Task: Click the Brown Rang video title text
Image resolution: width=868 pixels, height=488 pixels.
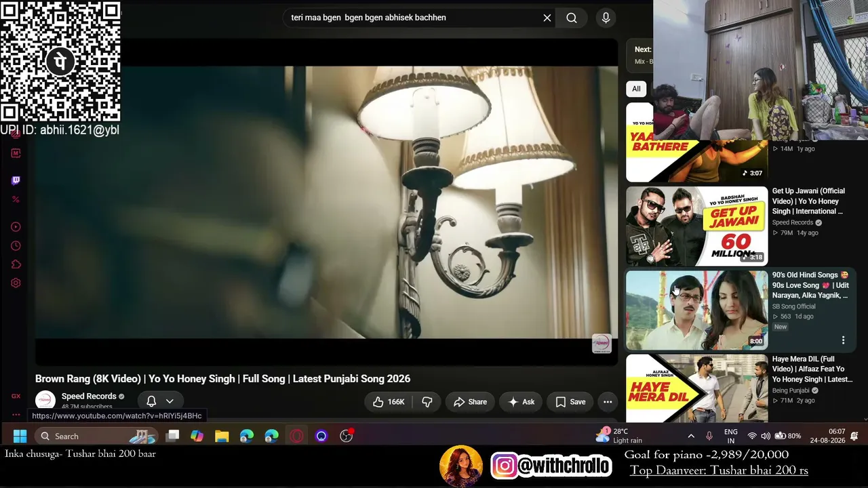Action: click(x=222, y=379)
